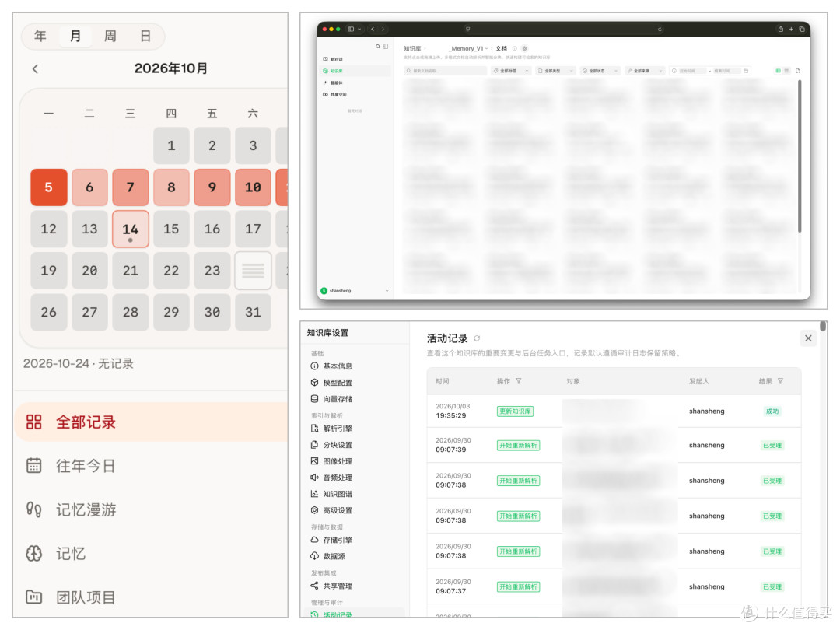Image resolution: width=840 pixels, height=630 pixels.
Task: Open 团队项目 folder icon
Action: 33,597
